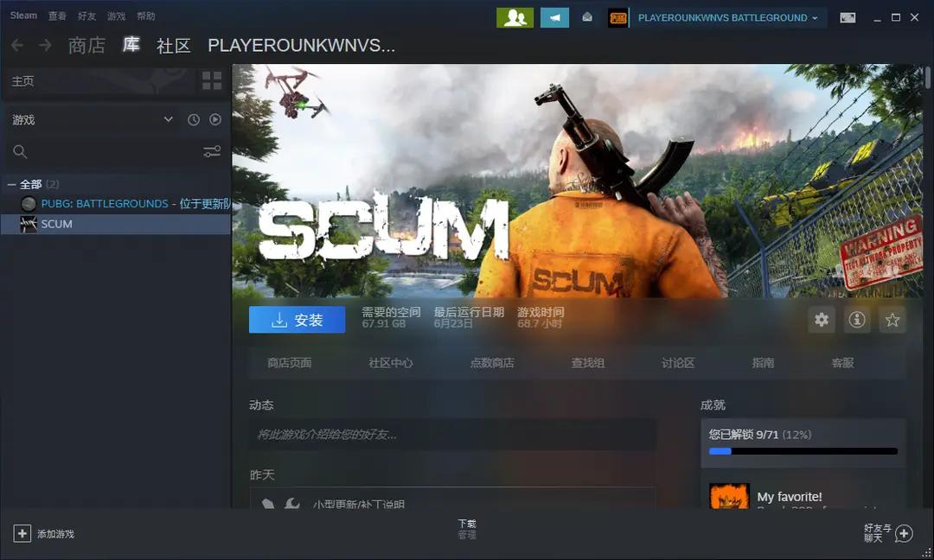Click the 小型更新/补丁说明 news entry
The width and height of the screenshot is (934, 560).
pos(359,504)
